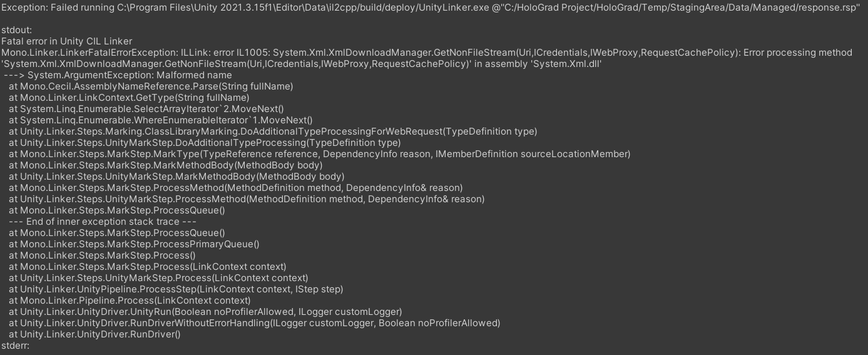
Task: Click the UnityDriver.RunDriver() stack frame
Action: (x=94, y=334)
